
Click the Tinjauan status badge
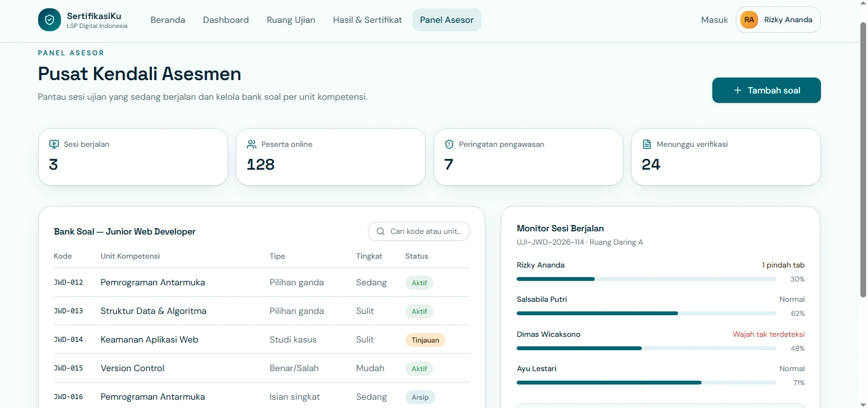[x=425, y=340]
